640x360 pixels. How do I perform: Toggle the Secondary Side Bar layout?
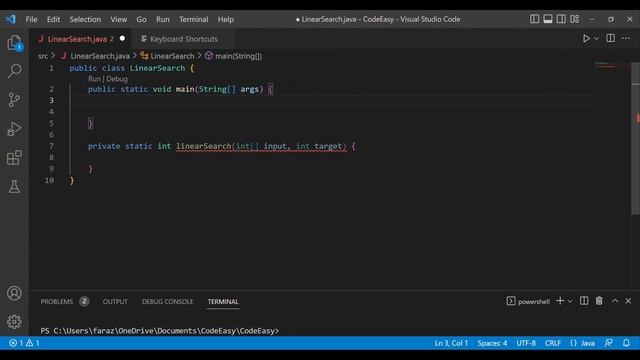[x=561, y=19]
